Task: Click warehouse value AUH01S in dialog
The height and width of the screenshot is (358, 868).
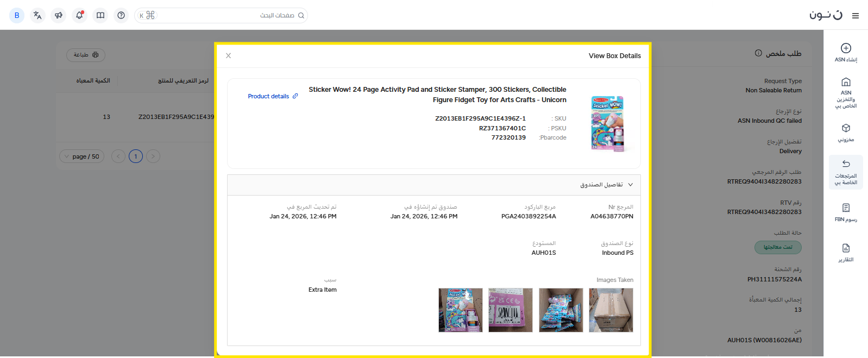Action: point(544,253)
